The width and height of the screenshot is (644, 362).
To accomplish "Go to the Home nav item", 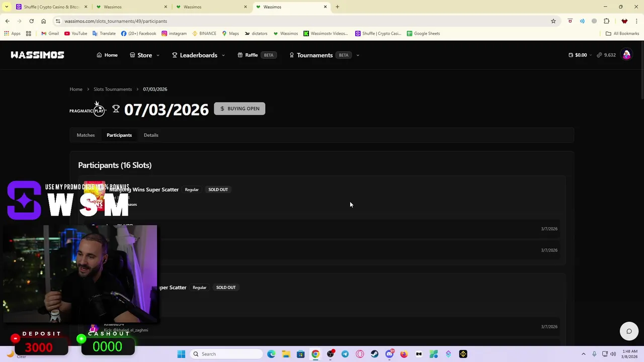I will pyautogui.click(x=107, y=55).
